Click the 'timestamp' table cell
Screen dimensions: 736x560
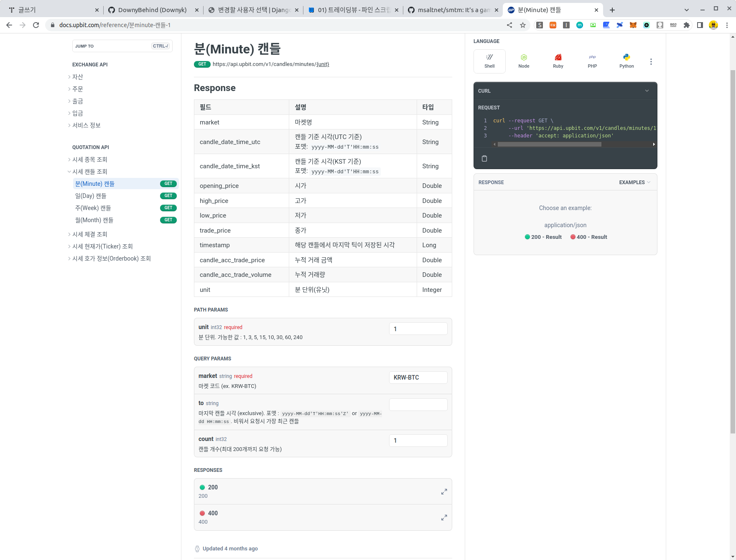coord(241,245)
